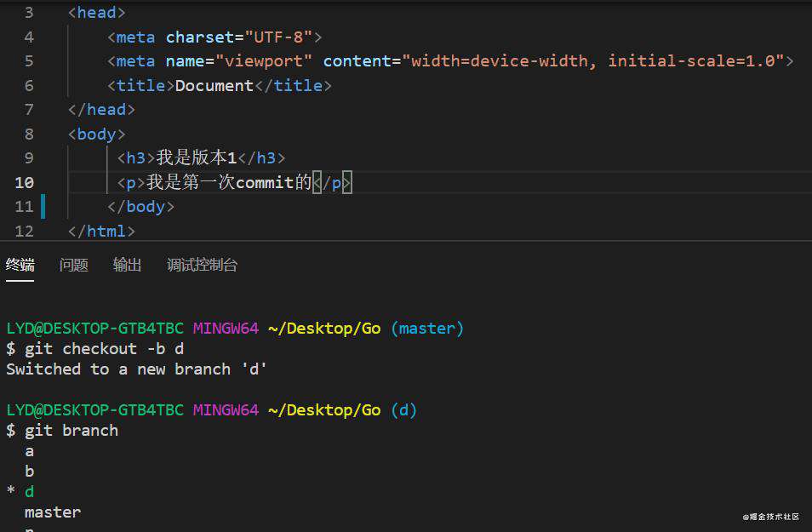This screenshot has width=812, height=532.
Task: Click line number 12 in the gutter
Action: click(25, 231)
